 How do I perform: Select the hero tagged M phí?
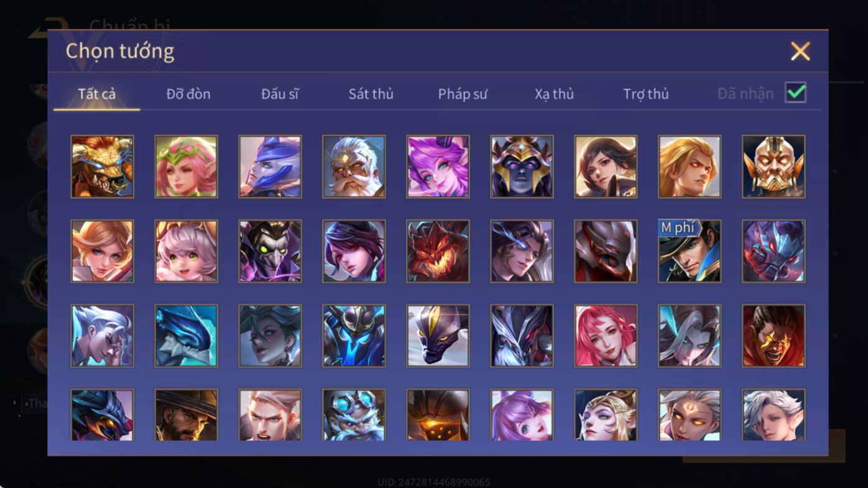pyautogui.click(x=690, y=251)
